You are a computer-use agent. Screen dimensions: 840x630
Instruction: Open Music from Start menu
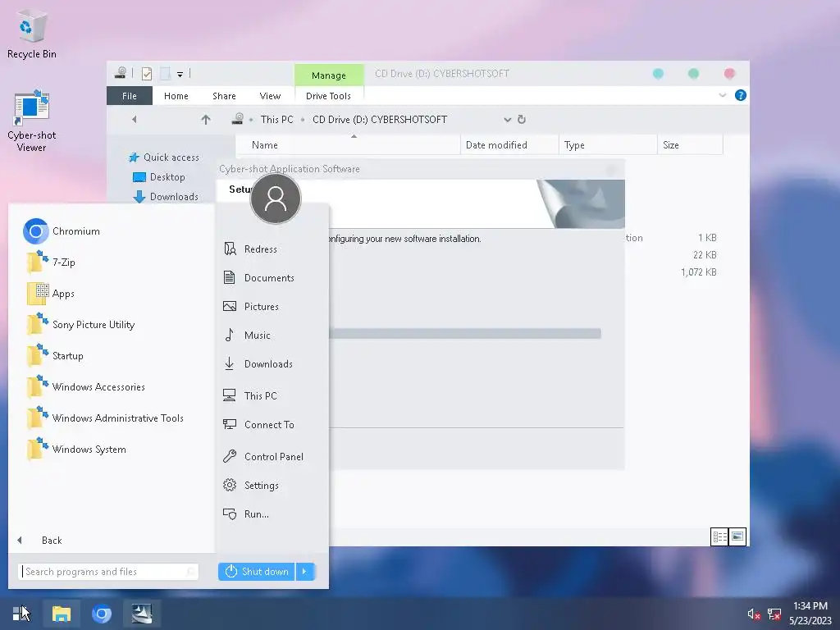(247, 336)
